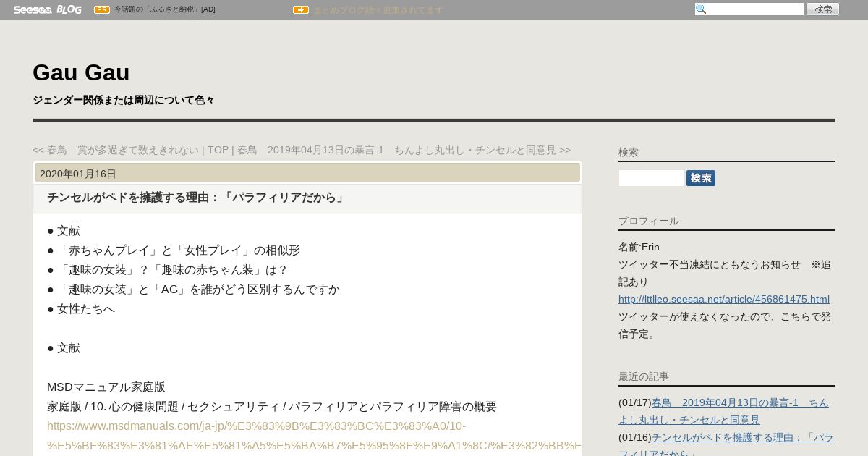
Task: Open recent post 春鳥 2019年04月13日の暴言-1 in sidebar
Action: point(724,411)
